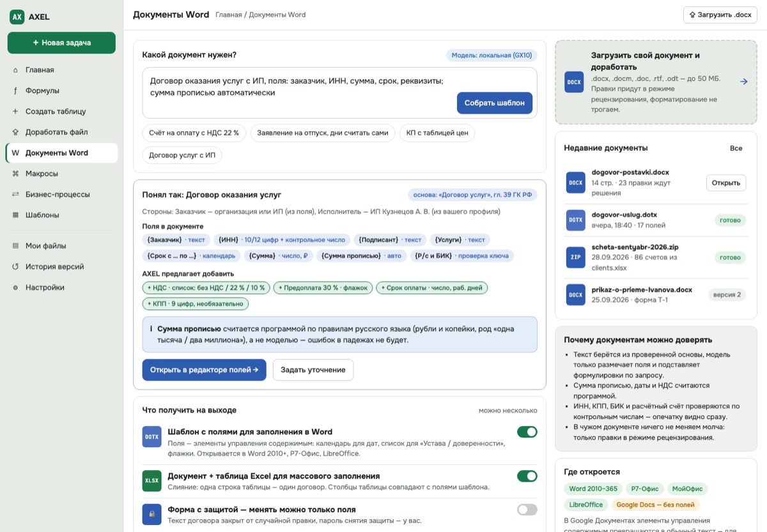
Task: Click the История версий icon
Action: [15, 266]
